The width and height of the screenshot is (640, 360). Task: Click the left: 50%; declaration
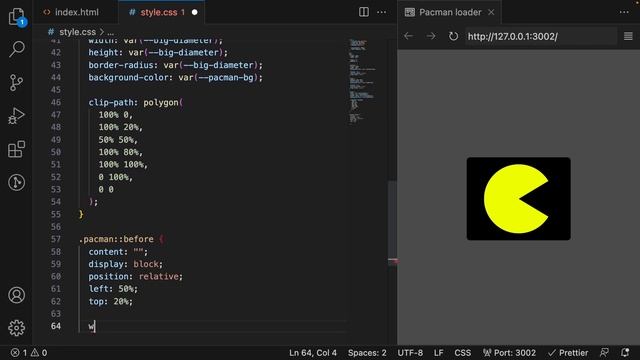pos(113,289)
